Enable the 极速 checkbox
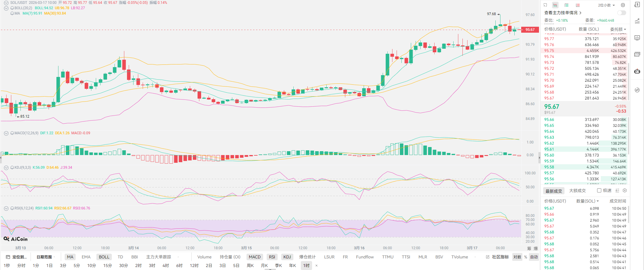The width and height of the screenshot is (644, 270). [599, 190]
